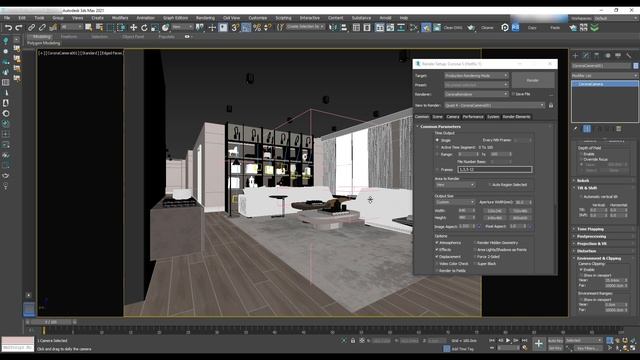Image resolution: width=640 pixels, height=360 pixels.
Task: Expand the Tone Mapping rollout
Action: 590,229
